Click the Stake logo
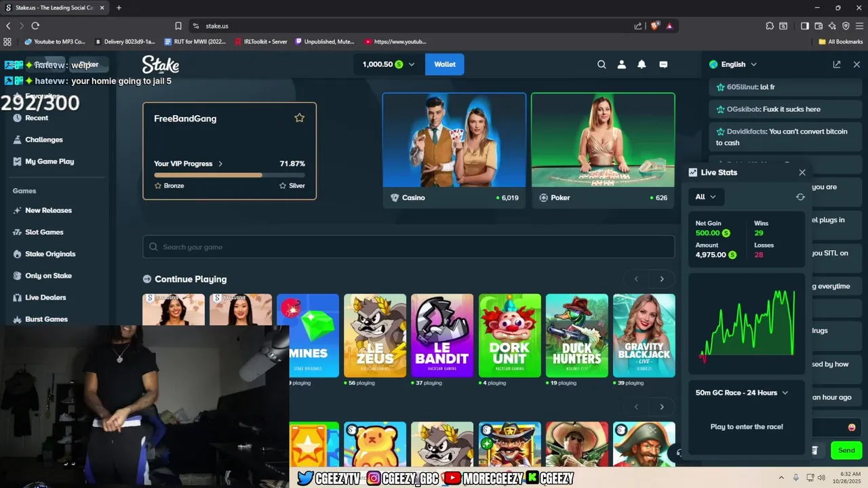868x488 pixels. click(x=161, y=64)
